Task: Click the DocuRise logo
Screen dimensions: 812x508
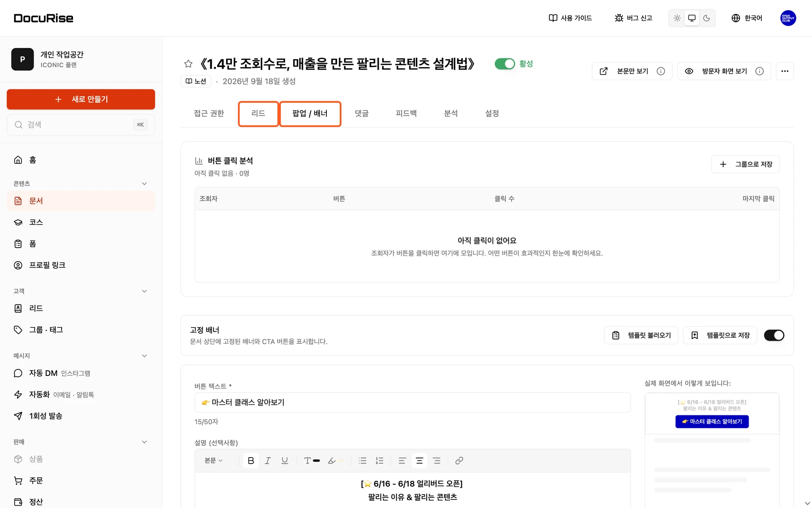Action: 43,18
